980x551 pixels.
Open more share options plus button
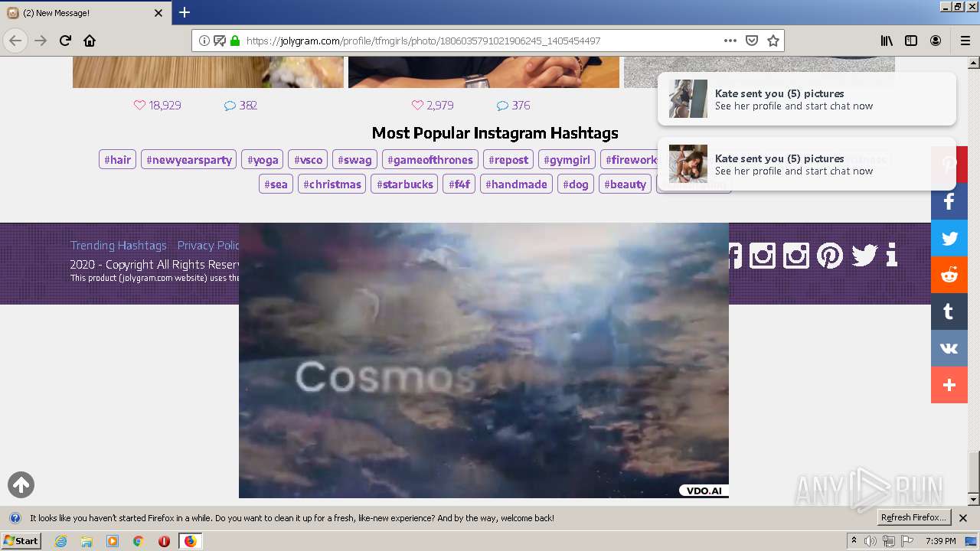949,385
